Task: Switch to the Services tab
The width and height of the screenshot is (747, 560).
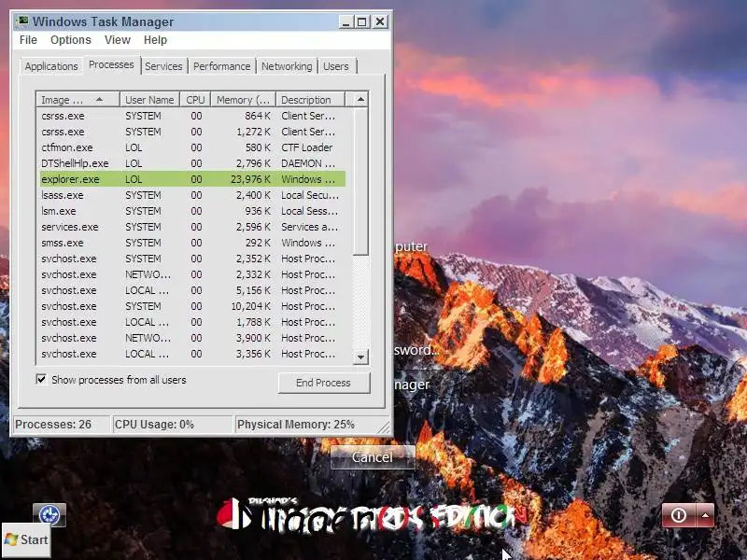Action: coord(163,66)
